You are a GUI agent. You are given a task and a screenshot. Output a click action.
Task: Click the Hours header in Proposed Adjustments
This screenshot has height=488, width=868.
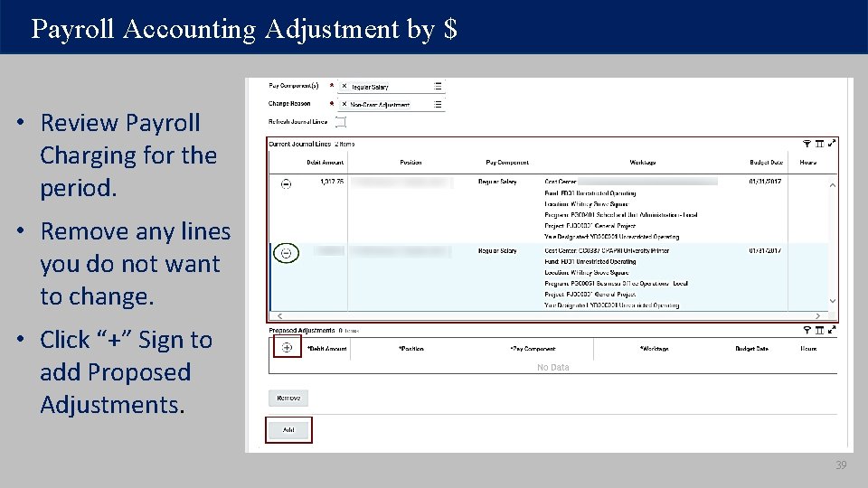808,349
